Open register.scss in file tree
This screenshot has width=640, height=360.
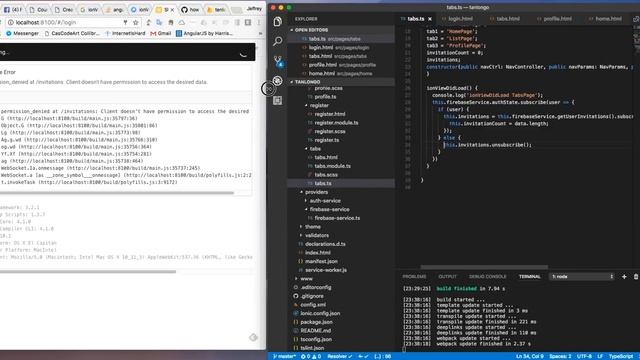coord(330,131)
